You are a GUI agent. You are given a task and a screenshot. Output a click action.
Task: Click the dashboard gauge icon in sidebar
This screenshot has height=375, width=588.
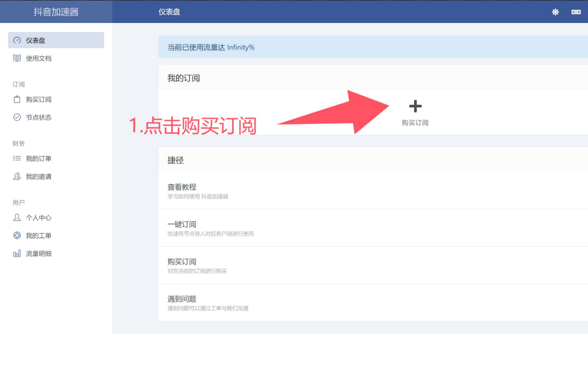coord(17,40)
